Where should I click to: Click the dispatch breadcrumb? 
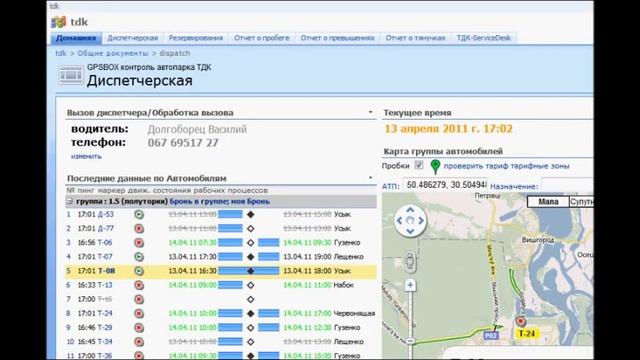[x=175, y=53]
